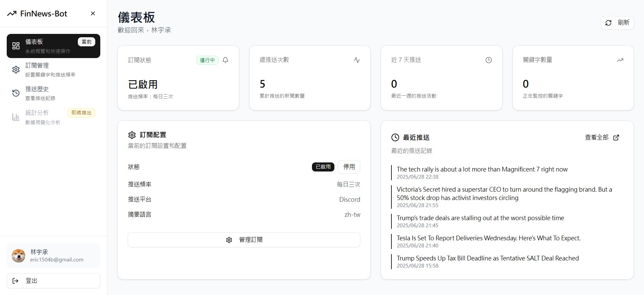Click the activity pulse icon in 總推送次數 card

357,60
